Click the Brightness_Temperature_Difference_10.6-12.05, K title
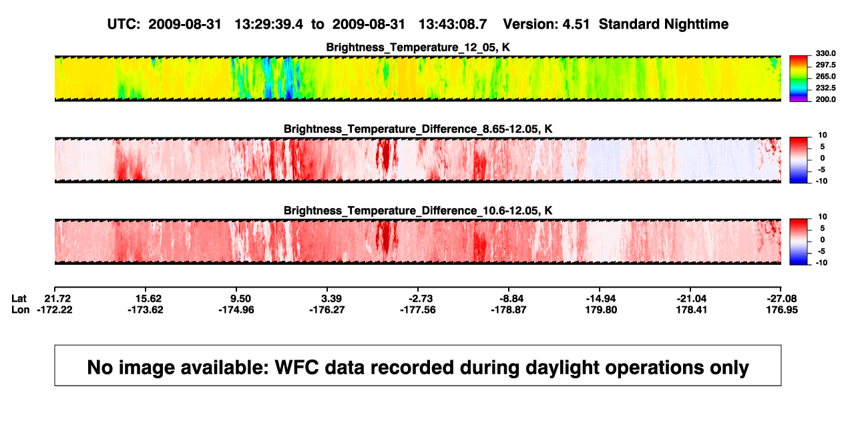The width and height of the screenshot is (868, 445). 418,211
